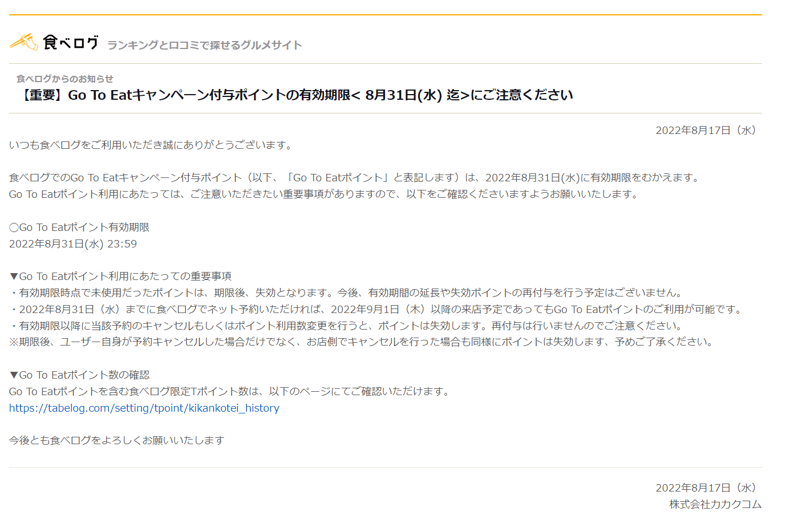Click the closing line 今後とも食べログをよろしく
Viewport: 798px width, 532px height.
(117, 441)
